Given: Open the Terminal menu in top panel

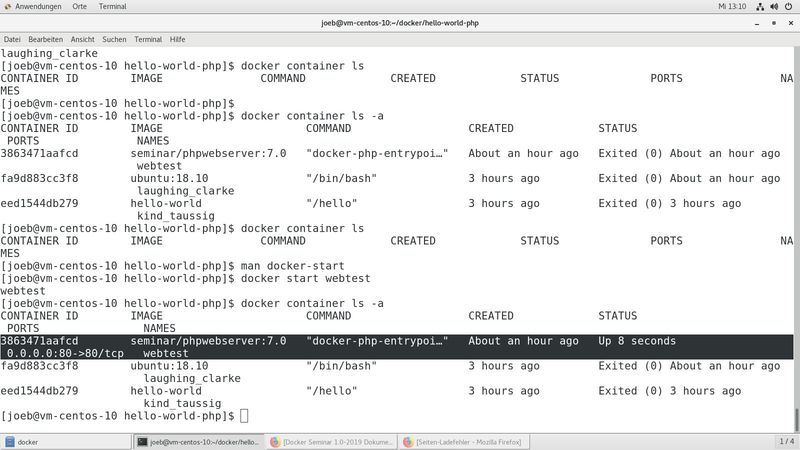Looking at the screenshot, I should coord(112,6).
